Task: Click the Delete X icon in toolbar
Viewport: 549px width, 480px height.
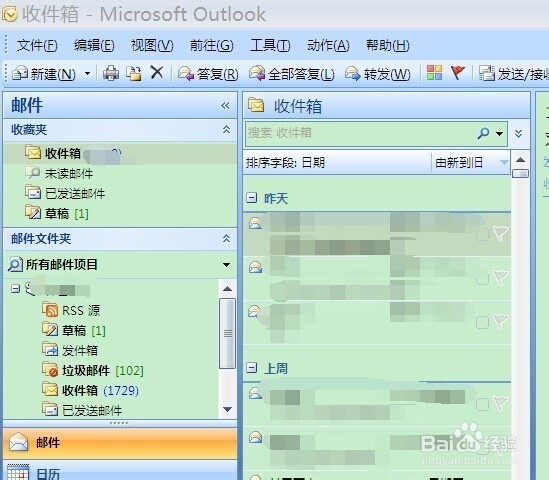Action: 157,73
